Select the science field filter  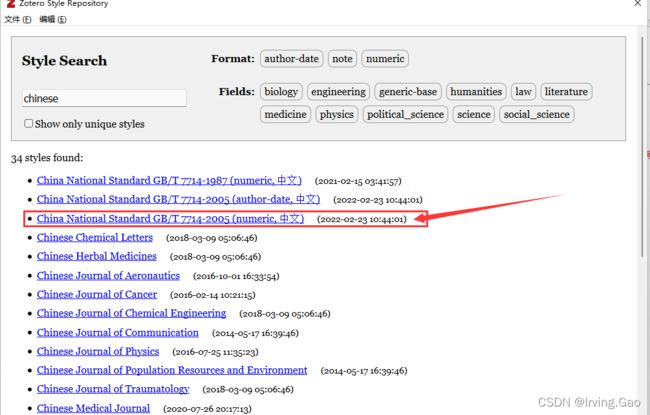474,114
